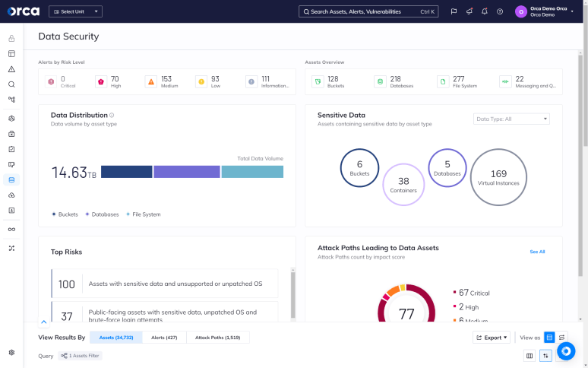Image resolution: width=588 pixels, height=368 pixels.
Task: Select the Alerts (427) tab
Action: pos(164,338)
